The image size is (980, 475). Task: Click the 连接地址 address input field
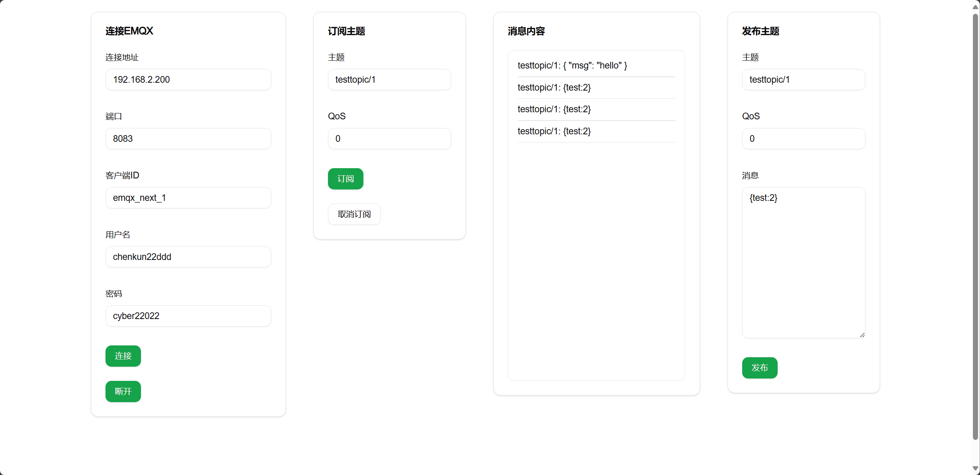click(188, 79)
